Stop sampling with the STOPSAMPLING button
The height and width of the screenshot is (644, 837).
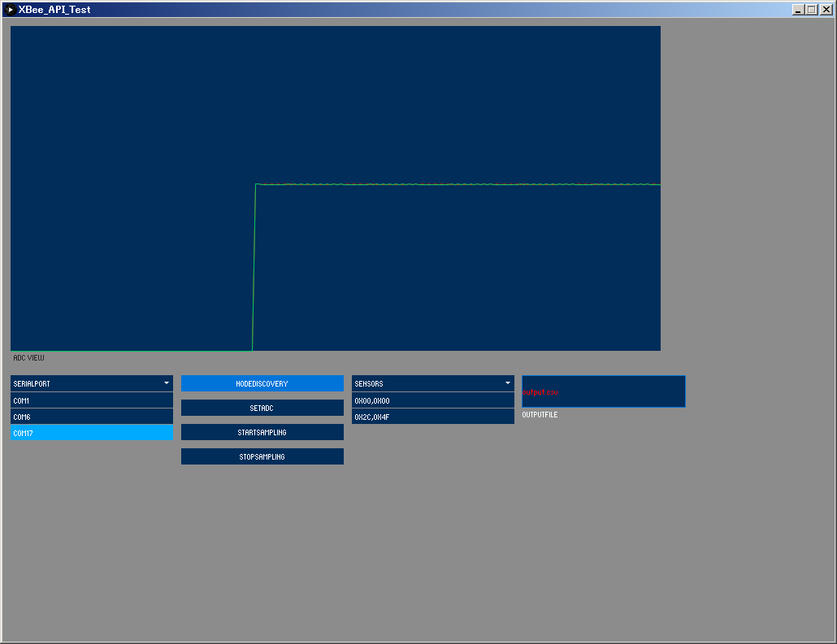[262, 456]
